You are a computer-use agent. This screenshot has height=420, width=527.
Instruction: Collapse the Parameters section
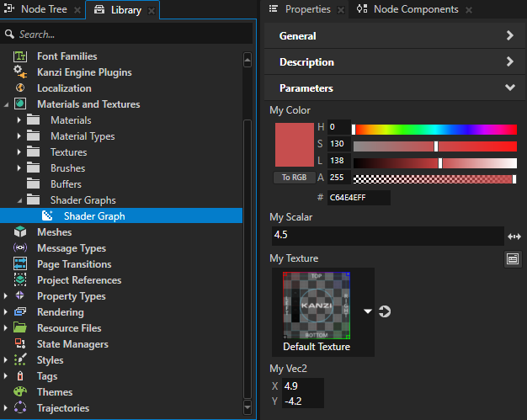click(510, 88)
